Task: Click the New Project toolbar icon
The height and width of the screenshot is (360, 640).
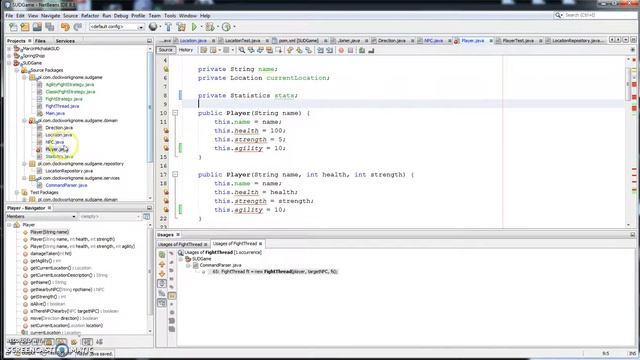Action: coord(25,27)
